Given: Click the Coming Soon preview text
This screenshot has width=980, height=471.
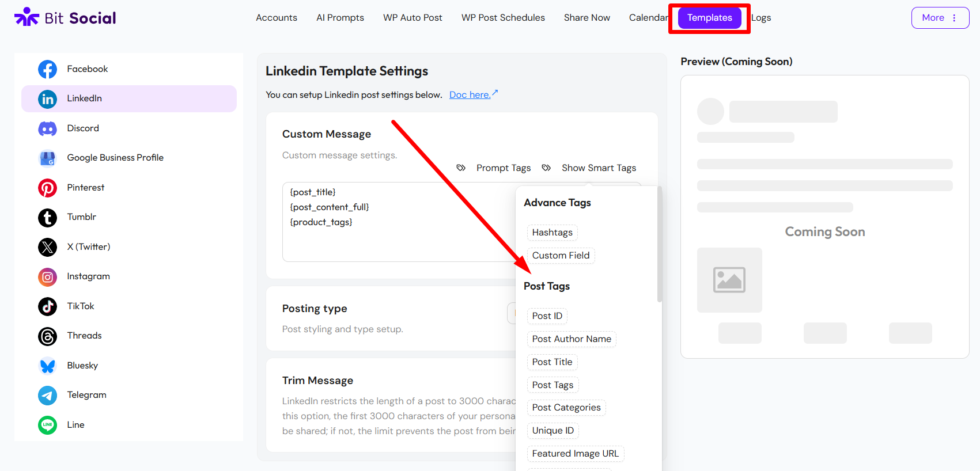Looking at the screenshot, I should coord(825,232).
